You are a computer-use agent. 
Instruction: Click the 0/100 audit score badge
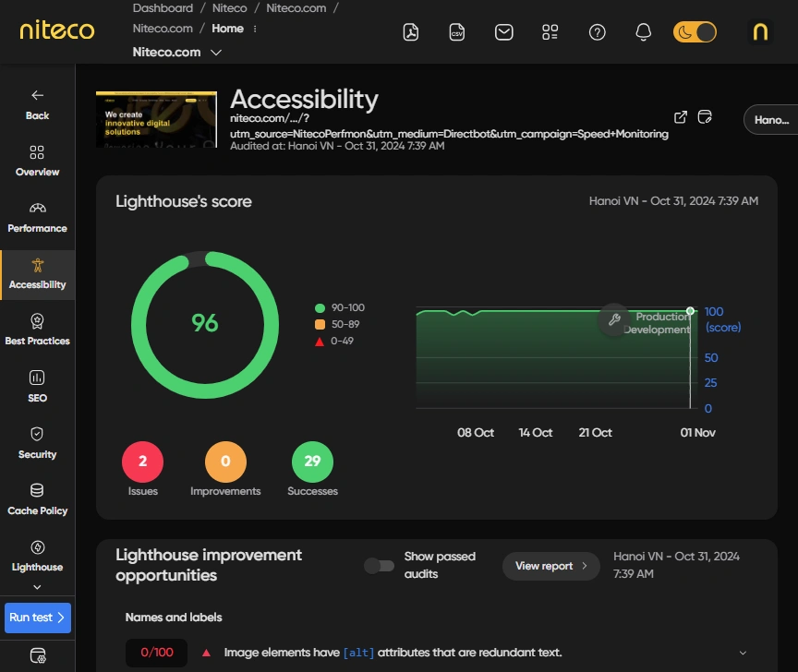click(x=157, y=653)
